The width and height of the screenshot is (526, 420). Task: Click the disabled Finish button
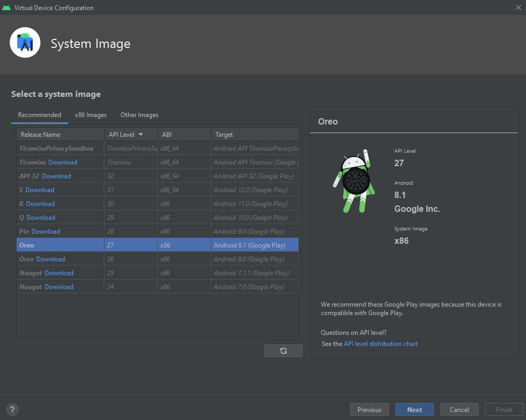(504, 409)
